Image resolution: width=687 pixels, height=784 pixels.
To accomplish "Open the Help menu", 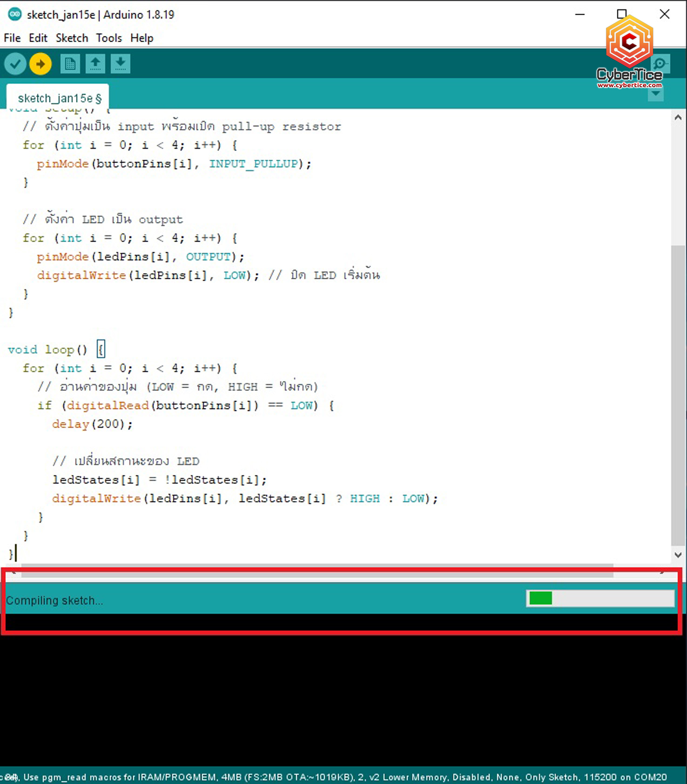I will [x=142, y=38].
